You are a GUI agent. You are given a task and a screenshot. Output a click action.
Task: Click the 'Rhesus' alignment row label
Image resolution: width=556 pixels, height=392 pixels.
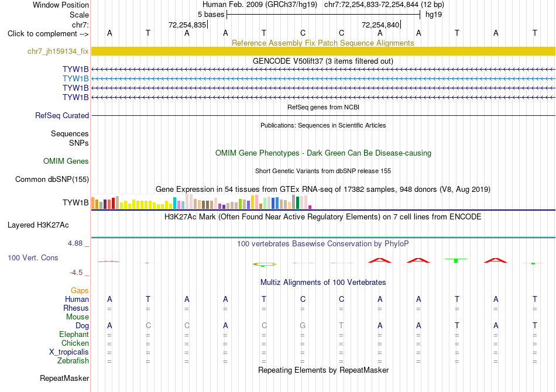[x=76, y=308]
